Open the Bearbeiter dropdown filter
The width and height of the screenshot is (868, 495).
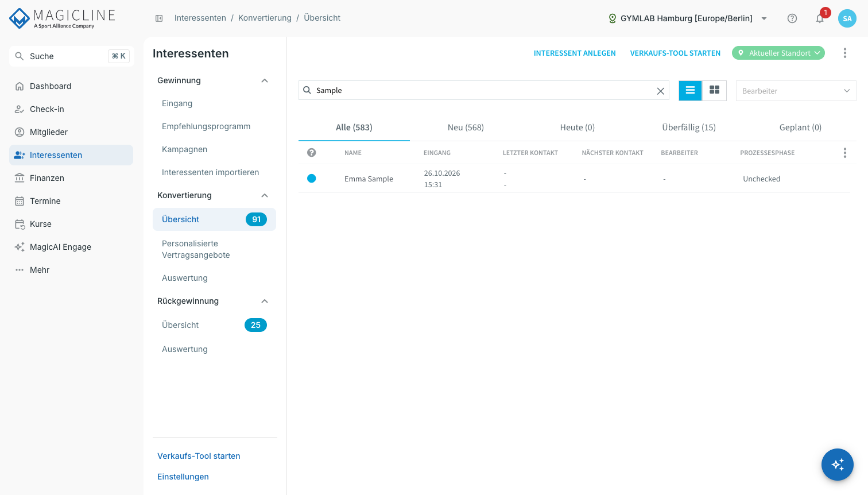pos(796,91)
